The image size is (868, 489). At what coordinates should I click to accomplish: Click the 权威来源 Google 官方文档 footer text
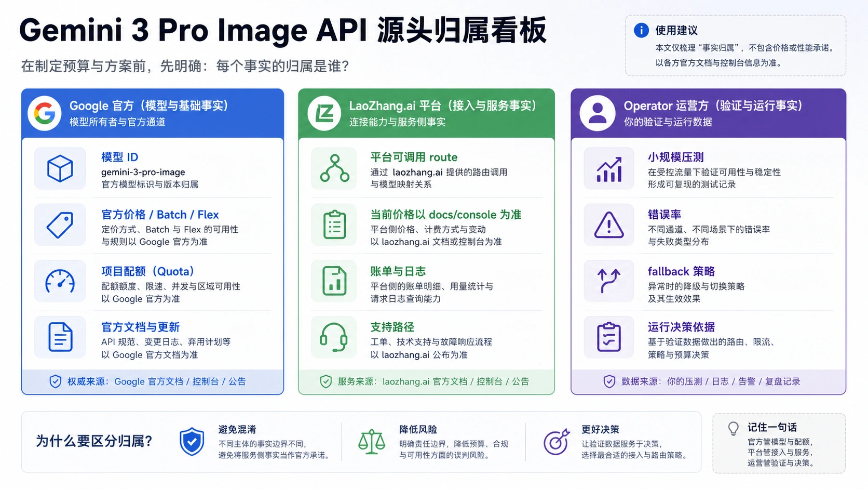(x=156, y=381)
